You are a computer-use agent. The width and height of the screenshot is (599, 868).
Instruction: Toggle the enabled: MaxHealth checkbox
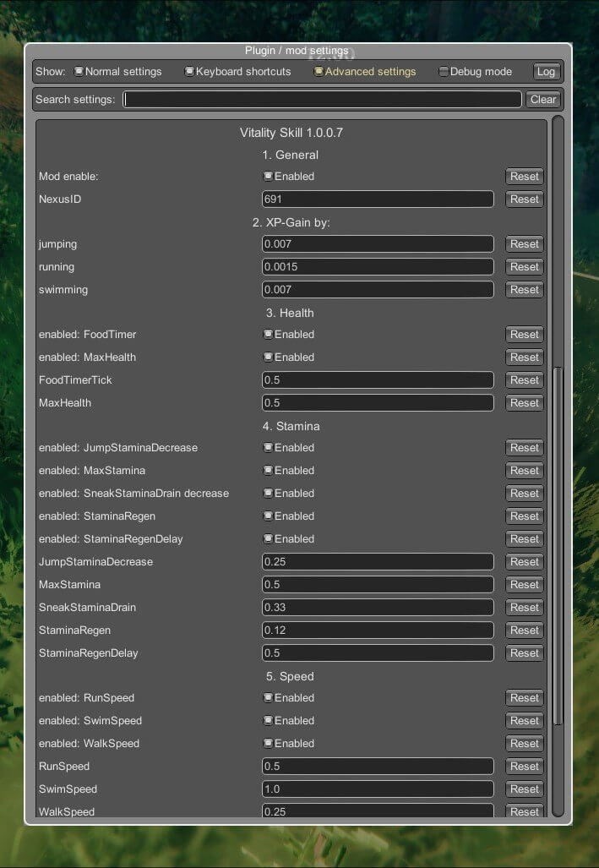point(268,358)
